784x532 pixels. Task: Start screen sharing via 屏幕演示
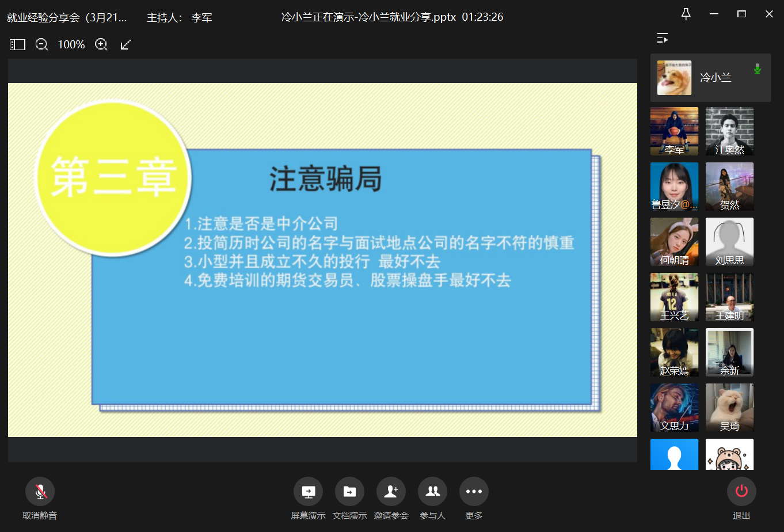pos(308,492)
